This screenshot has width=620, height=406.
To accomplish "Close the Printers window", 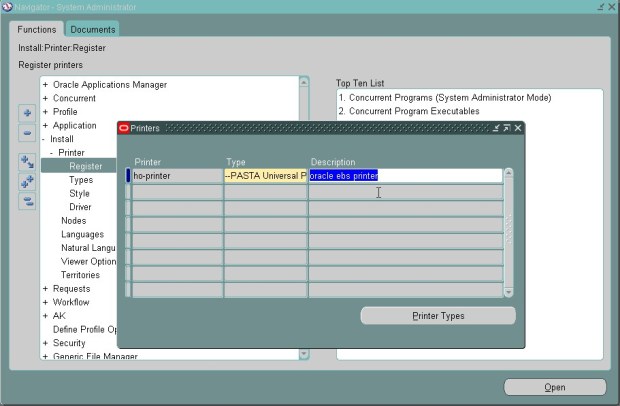I will tap(518, 128).
